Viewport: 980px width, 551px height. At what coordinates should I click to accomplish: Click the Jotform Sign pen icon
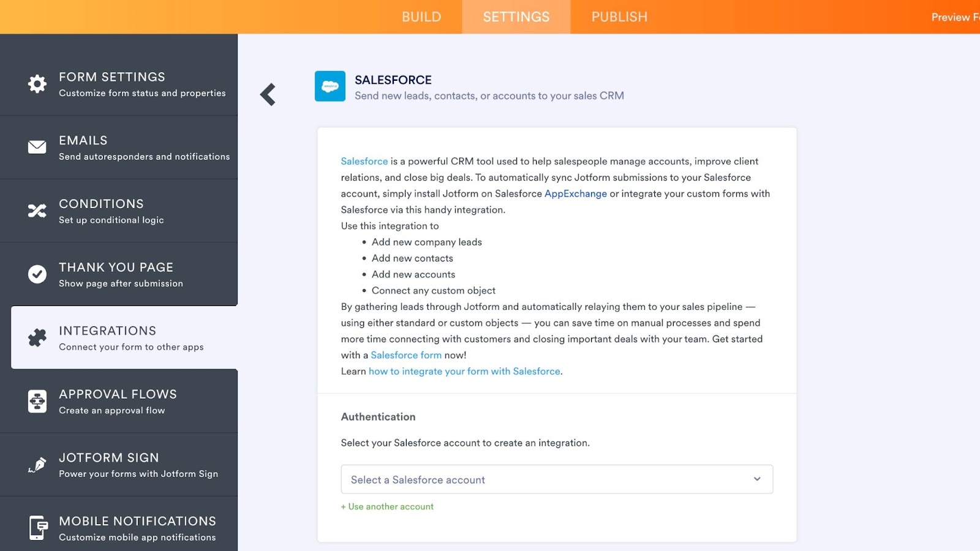point(37,465)
